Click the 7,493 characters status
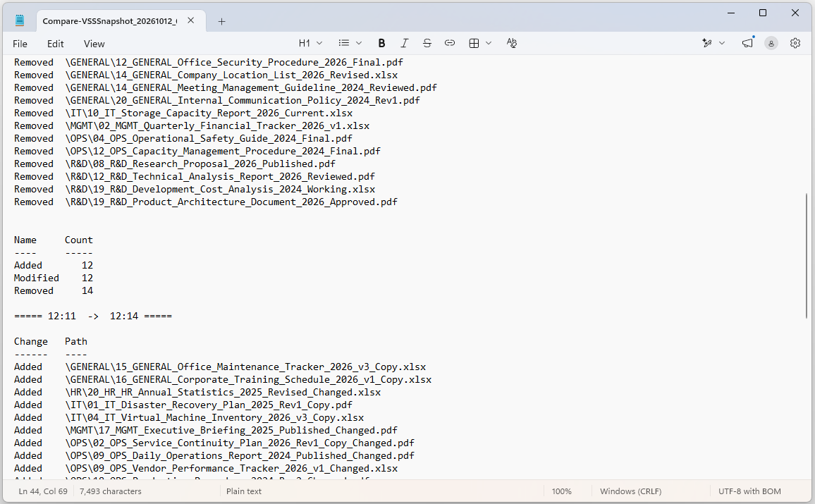Viewport: 815px width, 504px height. (111, 491)
